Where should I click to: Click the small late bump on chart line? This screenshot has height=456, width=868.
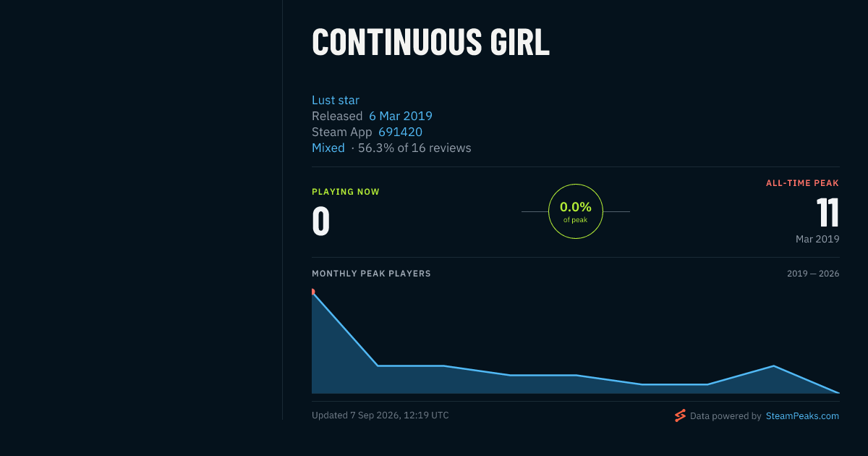(774, 366)
